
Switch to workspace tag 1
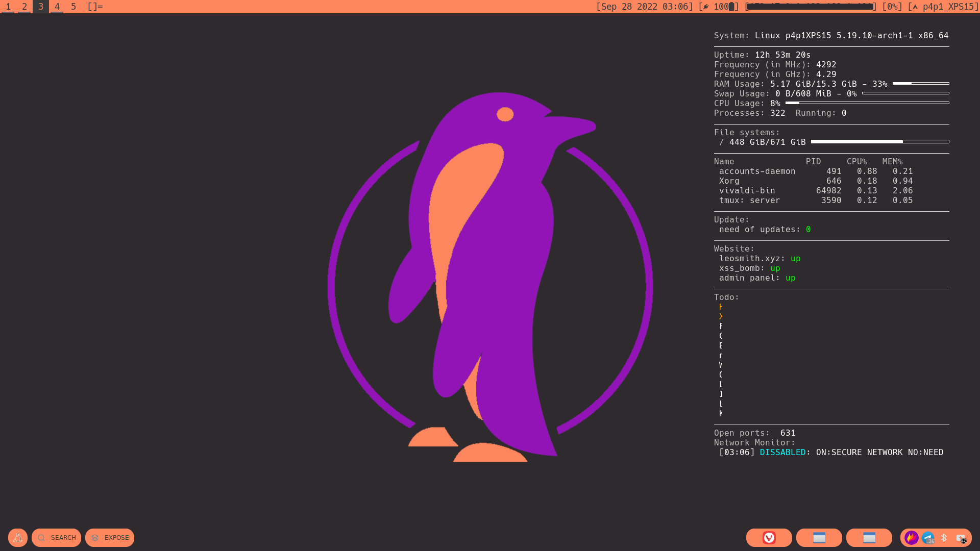coord(8,7)
